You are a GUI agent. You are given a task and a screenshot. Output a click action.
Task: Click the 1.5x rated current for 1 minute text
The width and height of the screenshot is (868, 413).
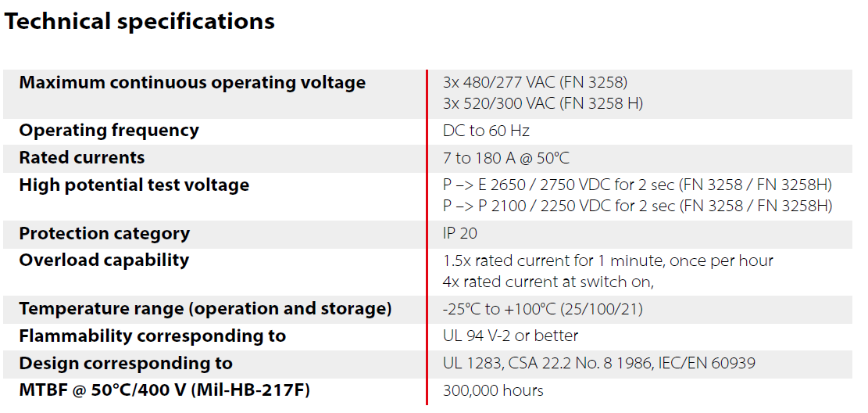[x=608, y=260]
